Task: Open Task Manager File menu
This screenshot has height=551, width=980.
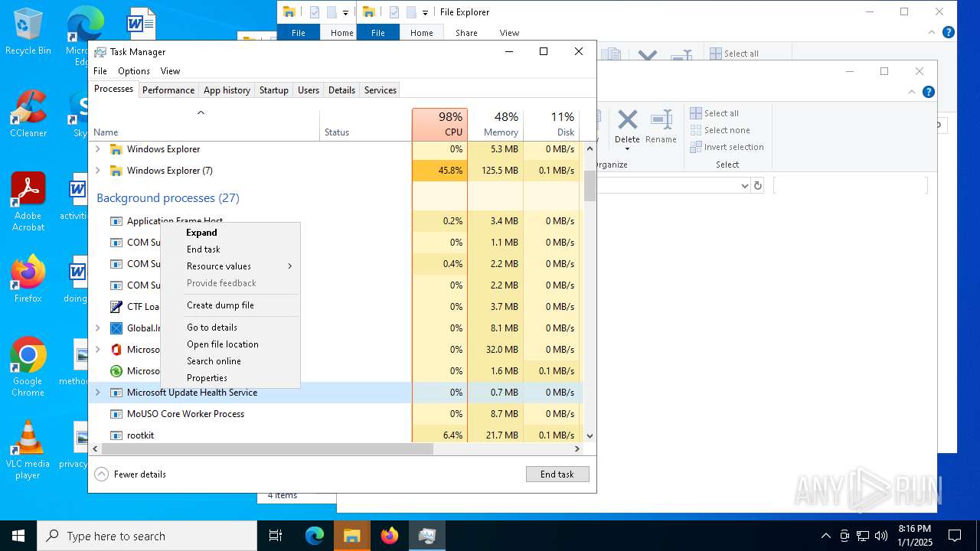Action: [100, 71]
